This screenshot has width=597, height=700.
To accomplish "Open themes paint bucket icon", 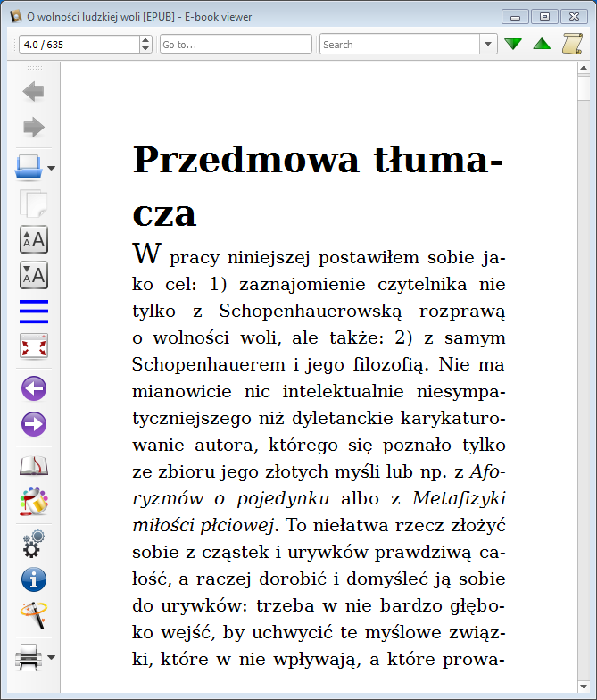I will (x=34, y=502).
